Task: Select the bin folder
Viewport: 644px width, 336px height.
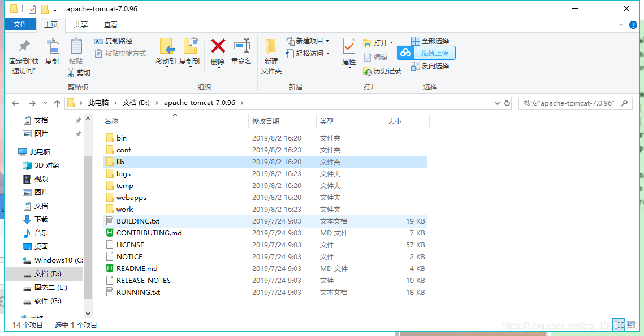Action: tap(265, 138)
